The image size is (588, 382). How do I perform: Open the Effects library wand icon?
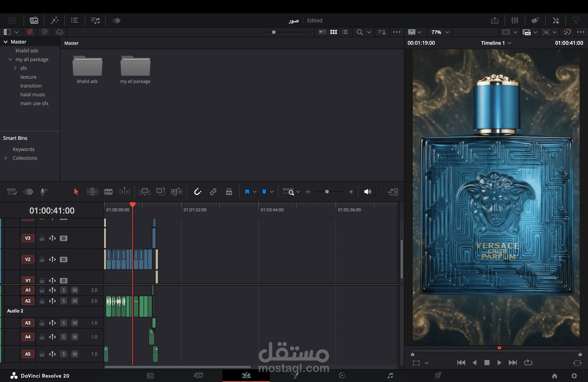[55, 20]
